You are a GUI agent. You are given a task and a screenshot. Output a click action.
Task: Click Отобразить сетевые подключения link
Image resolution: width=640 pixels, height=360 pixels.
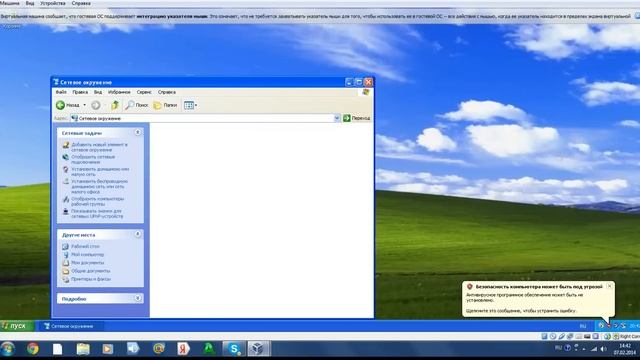coord(93,159)
